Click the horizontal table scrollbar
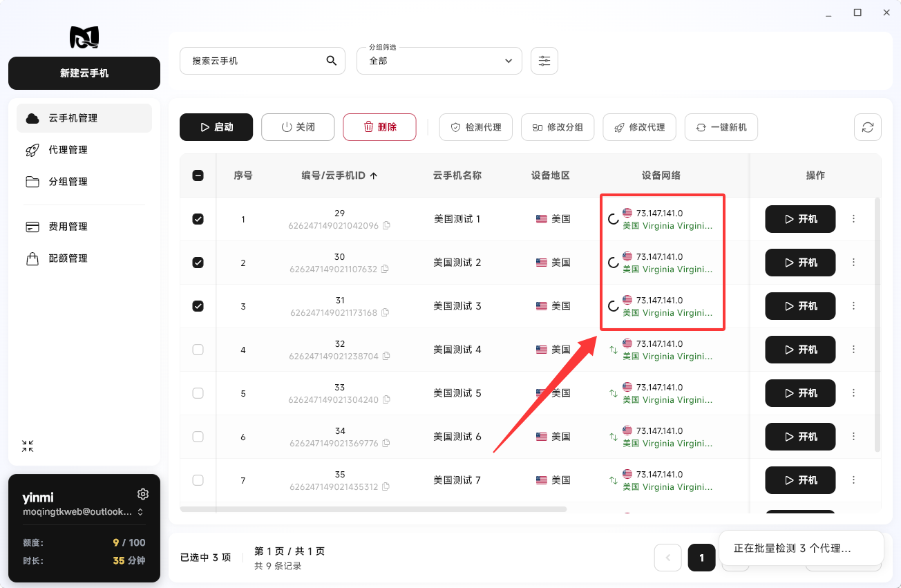This screenshot has width=901, height=588. 373,509
